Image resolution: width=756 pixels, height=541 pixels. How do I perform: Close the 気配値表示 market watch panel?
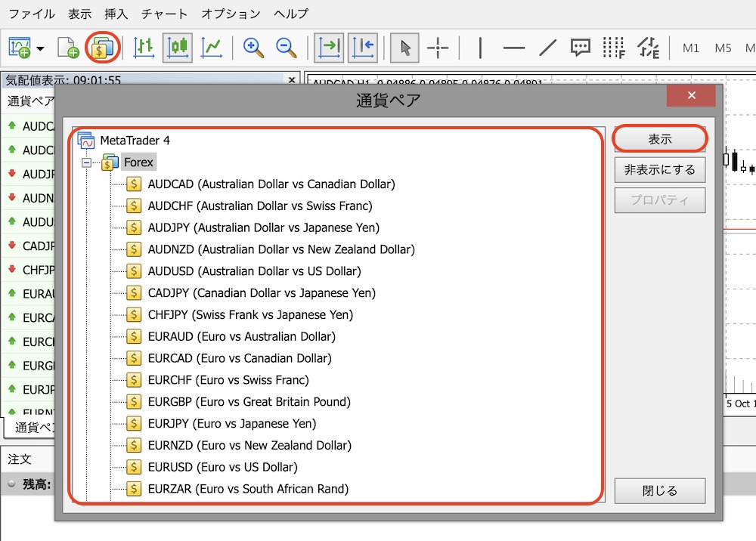tap(292, 80)
